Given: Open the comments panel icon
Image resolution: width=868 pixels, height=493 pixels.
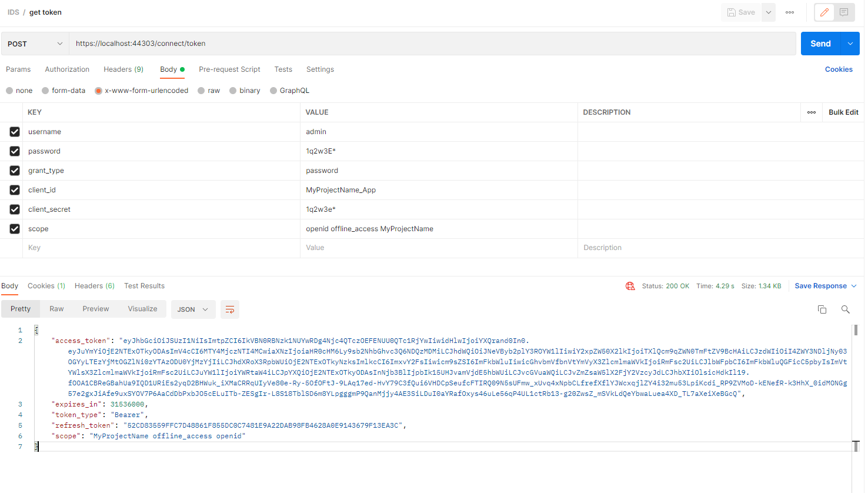Looking at the screenshot, I should (x=844, y=12).
